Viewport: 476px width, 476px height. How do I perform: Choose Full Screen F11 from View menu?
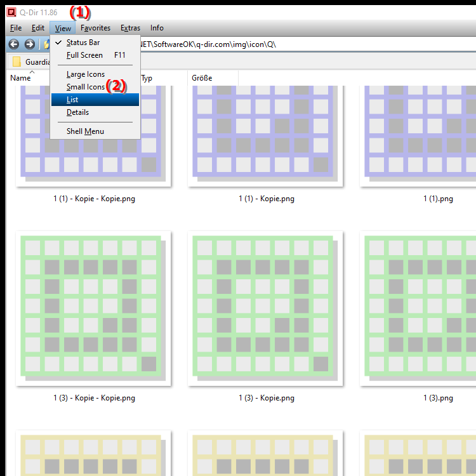[95, 55]
